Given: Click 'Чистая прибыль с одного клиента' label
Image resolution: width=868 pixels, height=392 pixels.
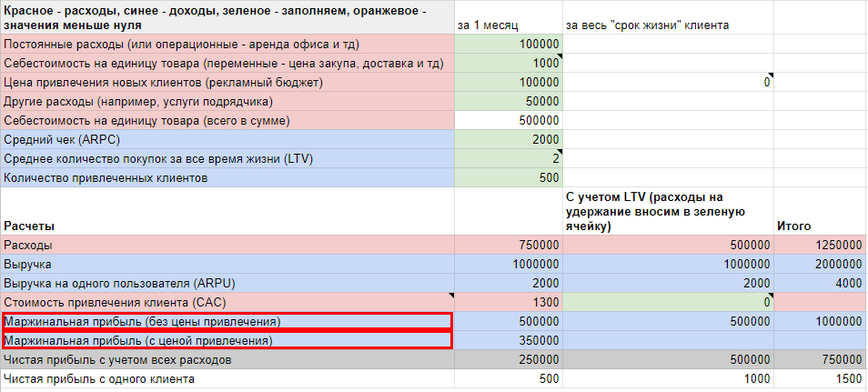Looking at the screenshot, I should click(227, 378).
